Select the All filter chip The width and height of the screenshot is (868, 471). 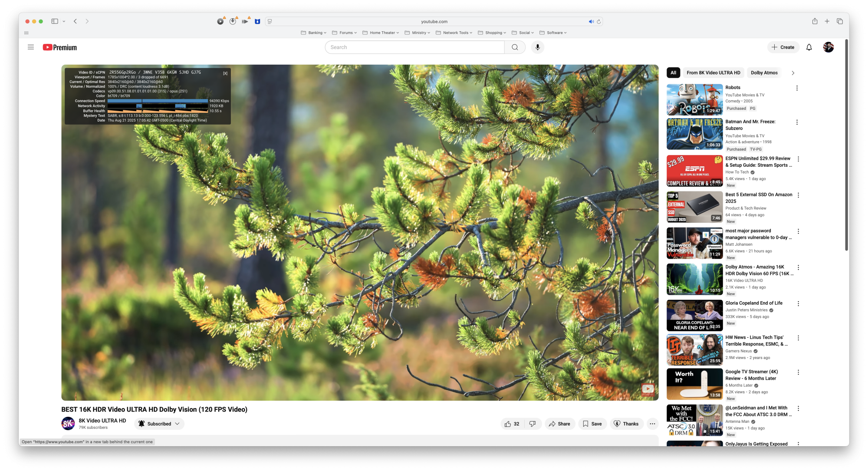pyautogui.click(x=673, y=73)
